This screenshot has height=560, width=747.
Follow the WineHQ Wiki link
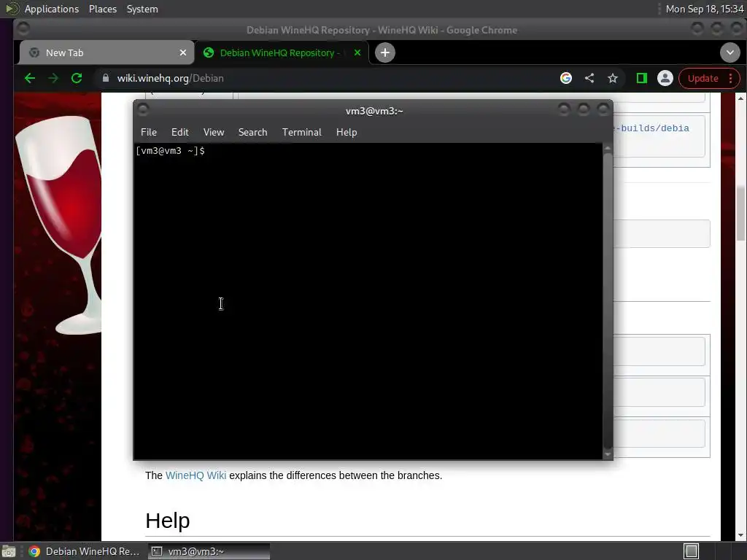click(196, 475)
